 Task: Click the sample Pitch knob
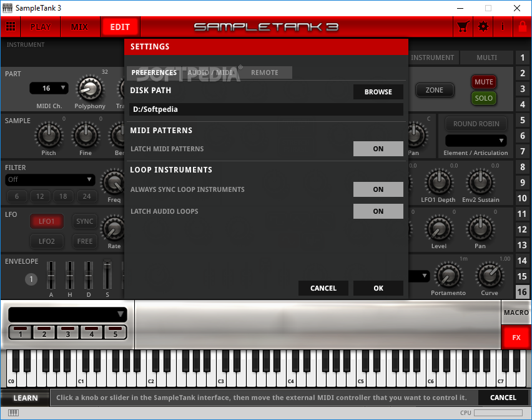[49, 135]
